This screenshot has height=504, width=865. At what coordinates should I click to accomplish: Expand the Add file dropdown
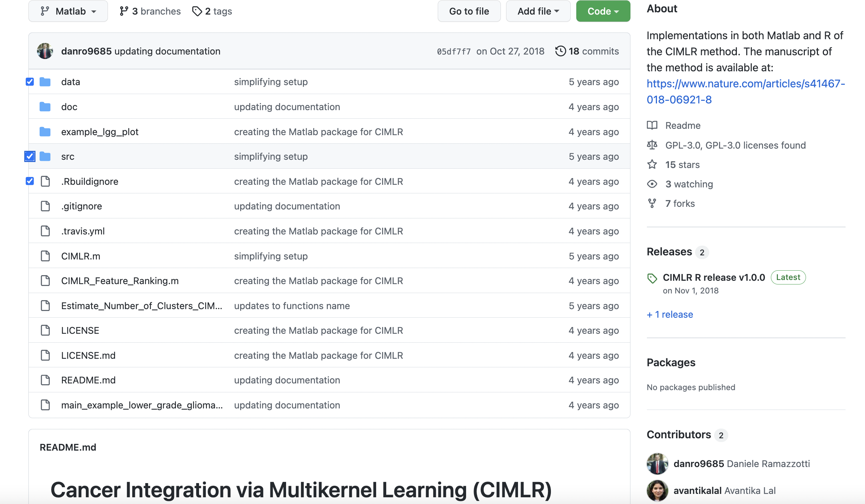(x=538, y=11)
